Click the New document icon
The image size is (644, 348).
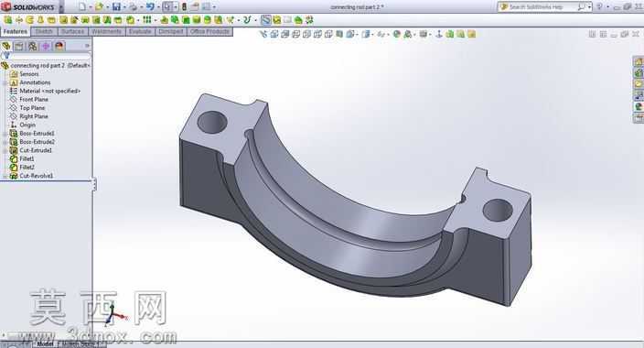click(x=82, y=6)
